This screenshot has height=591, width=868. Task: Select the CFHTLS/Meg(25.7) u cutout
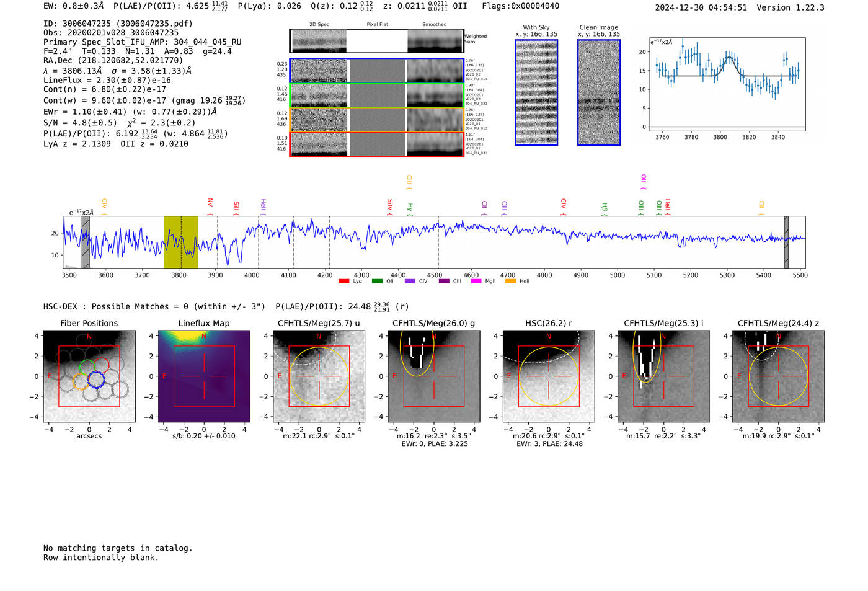319,376
